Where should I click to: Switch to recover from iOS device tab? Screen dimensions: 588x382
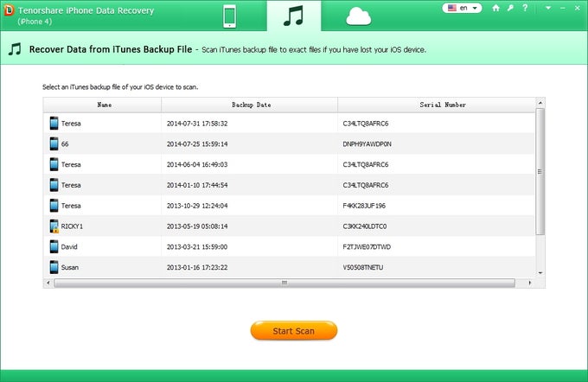pos(229,16)
